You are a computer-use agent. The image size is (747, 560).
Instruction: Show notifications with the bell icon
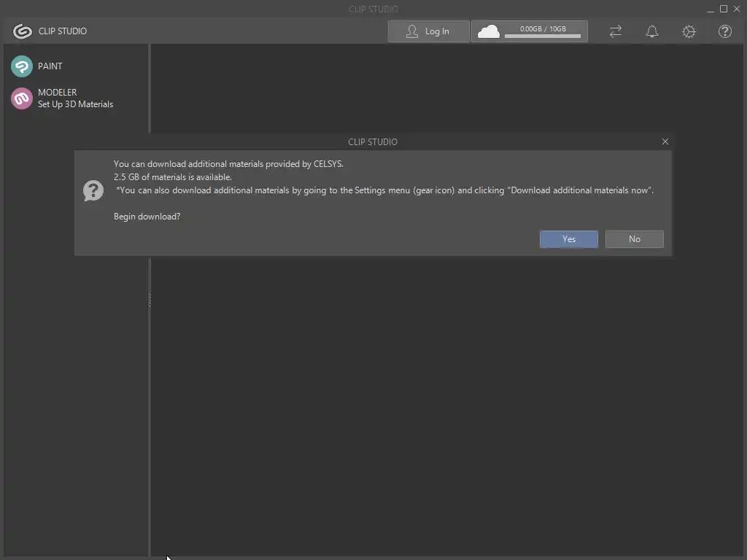652,31
